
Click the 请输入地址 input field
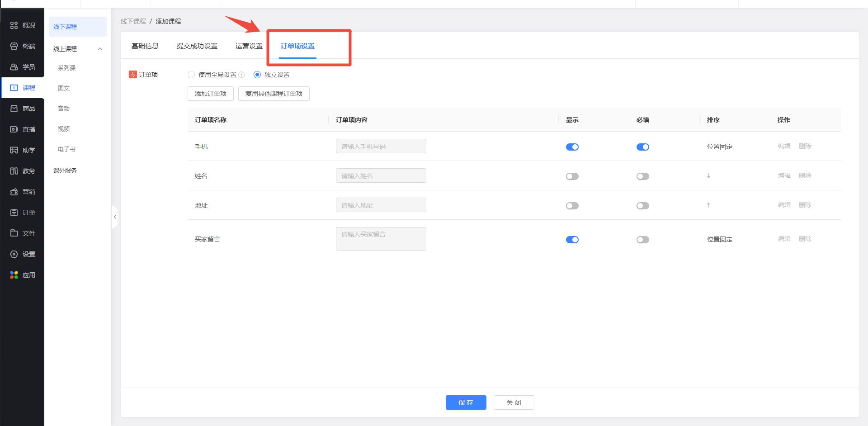[381, 205]
